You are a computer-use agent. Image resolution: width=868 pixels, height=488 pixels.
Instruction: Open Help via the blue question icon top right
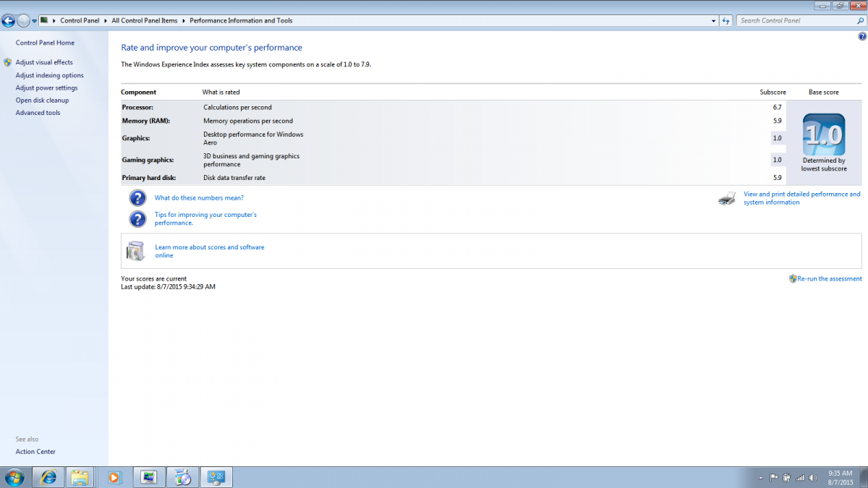861,36
